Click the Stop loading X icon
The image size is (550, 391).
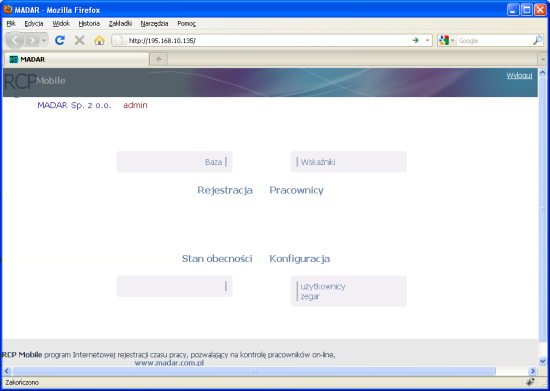tap(80, 40)
